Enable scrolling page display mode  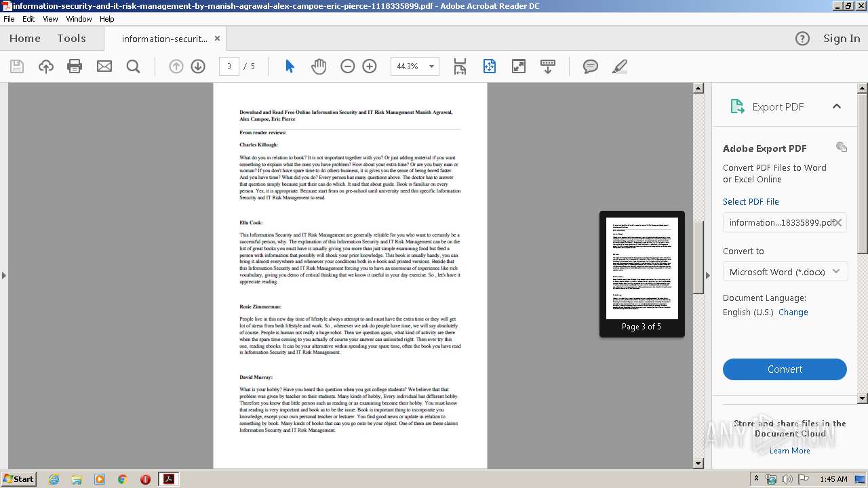point(460,66)
